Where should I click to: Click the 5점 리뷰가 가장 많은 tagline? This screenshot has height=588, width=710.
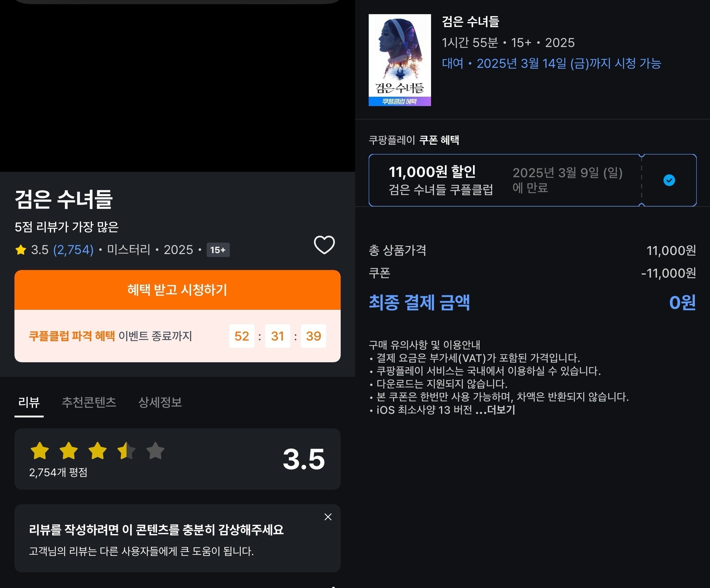pyautogui.click(x=67, y=227)
